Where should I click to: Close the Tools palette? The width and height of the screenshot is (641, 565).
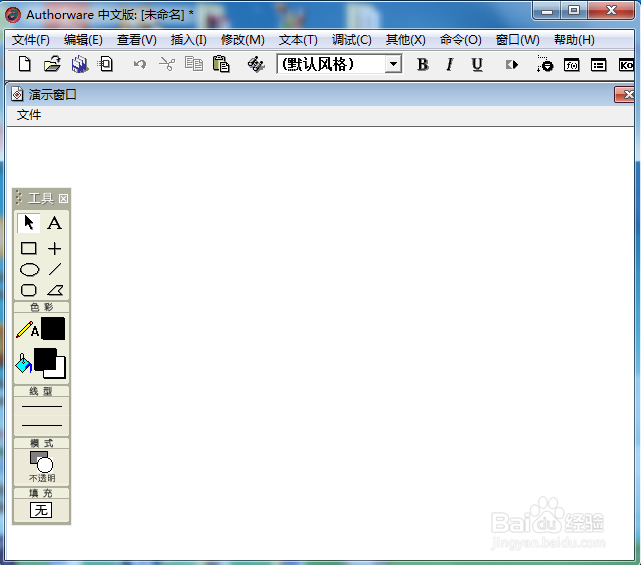pyautogui.click(x=63, y=199)
